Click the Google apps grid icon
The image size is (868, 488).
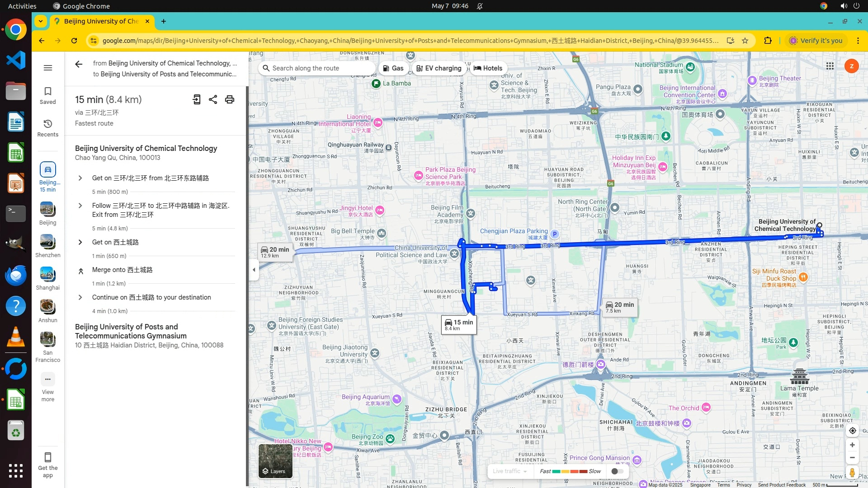coord(830,66)
